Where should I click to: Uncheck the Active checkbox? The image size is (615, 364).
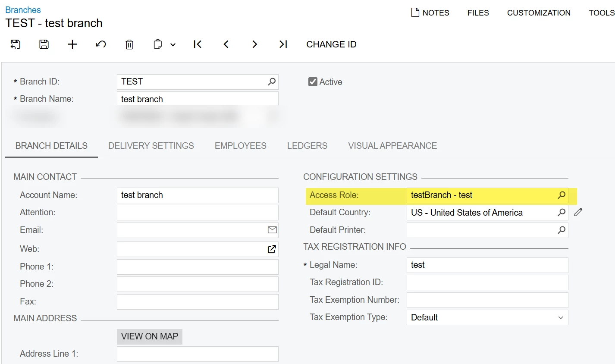313,82
